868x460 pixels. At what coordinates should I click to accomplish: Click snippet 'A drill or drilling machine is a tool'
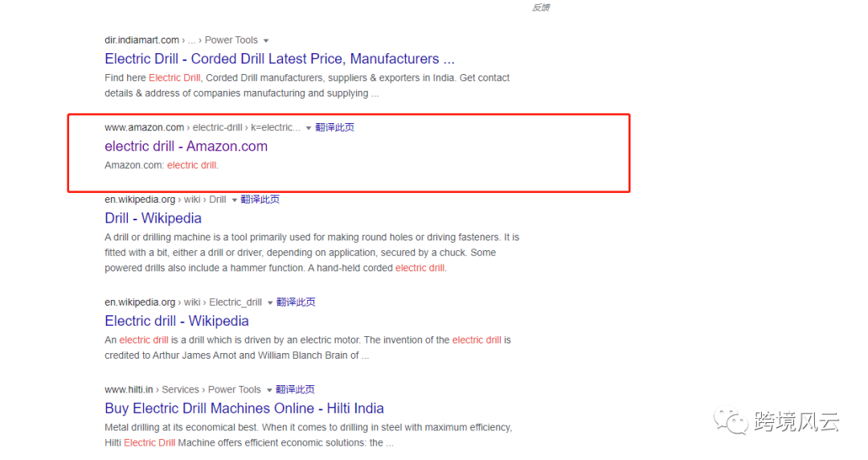point(312,253)
